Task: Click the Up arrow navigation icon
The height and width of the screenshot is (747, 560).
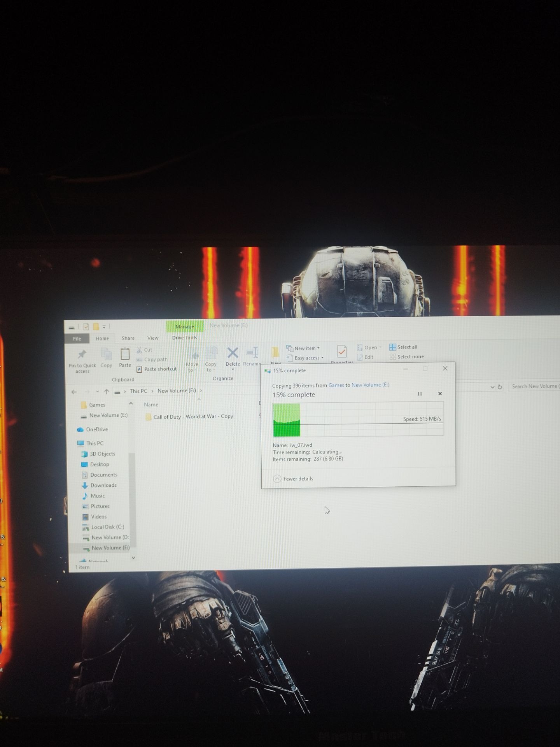Action: (107, 391)
